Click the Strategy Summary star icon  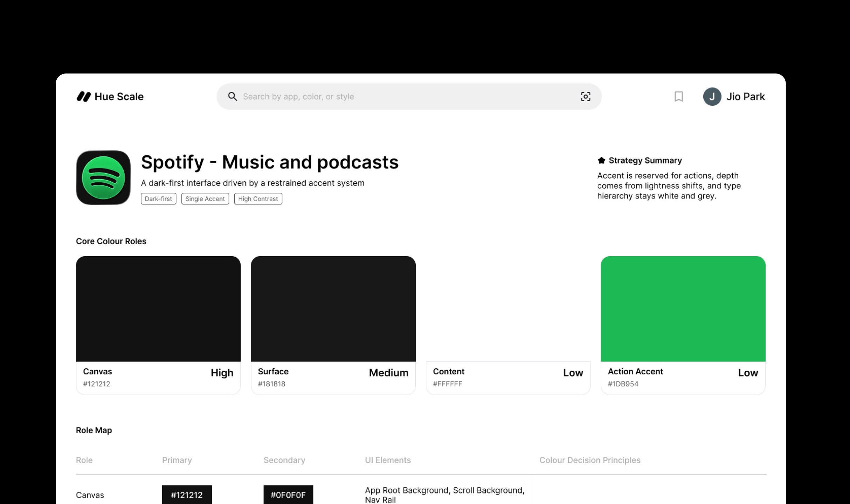coord(601,160)
